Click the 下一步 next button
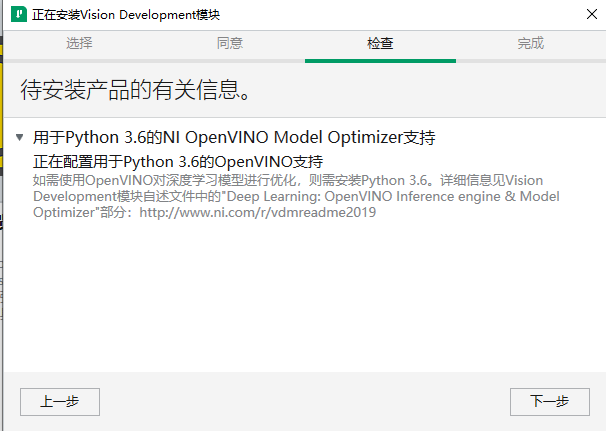Screen dimensions: 606x431 coord(550,402)
